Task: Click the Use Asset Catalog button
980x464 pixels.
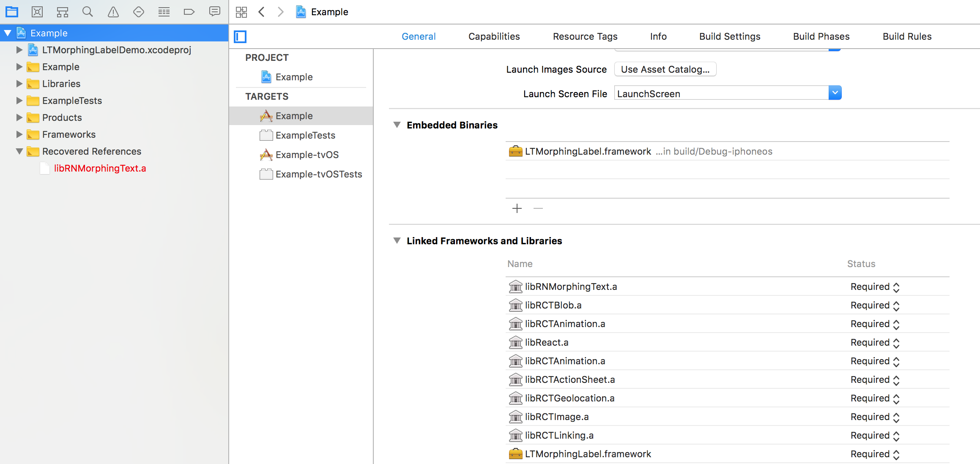Action: click(665, 69)
